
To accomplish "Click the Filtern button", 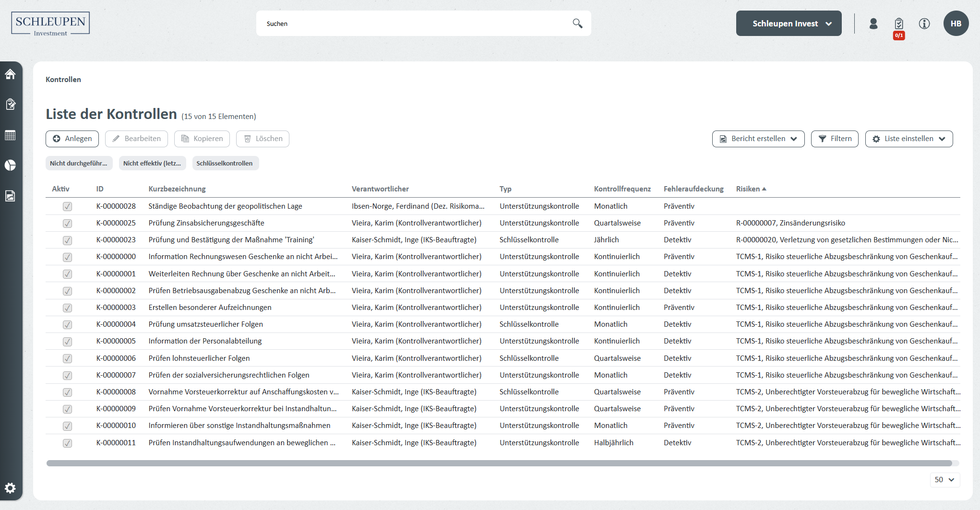I will 834,139.
